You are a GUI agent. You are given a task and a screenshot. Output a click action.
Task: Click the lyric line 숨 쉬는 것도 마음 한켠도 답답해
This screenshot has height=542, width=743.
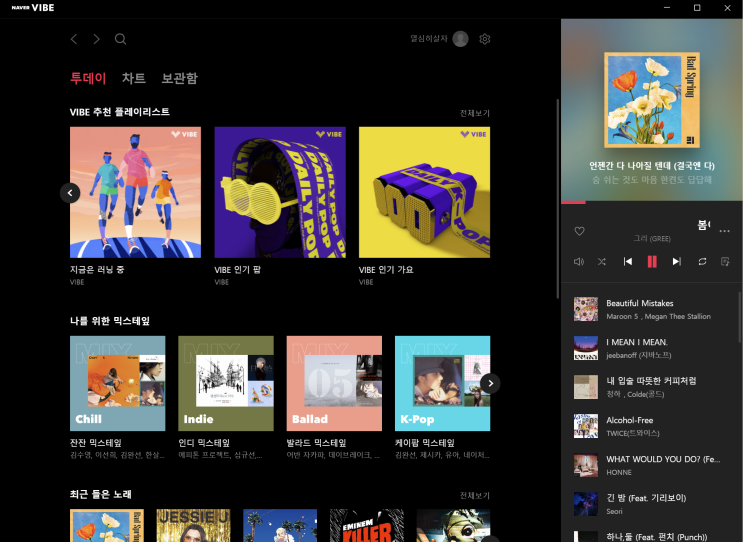point(652,180)
